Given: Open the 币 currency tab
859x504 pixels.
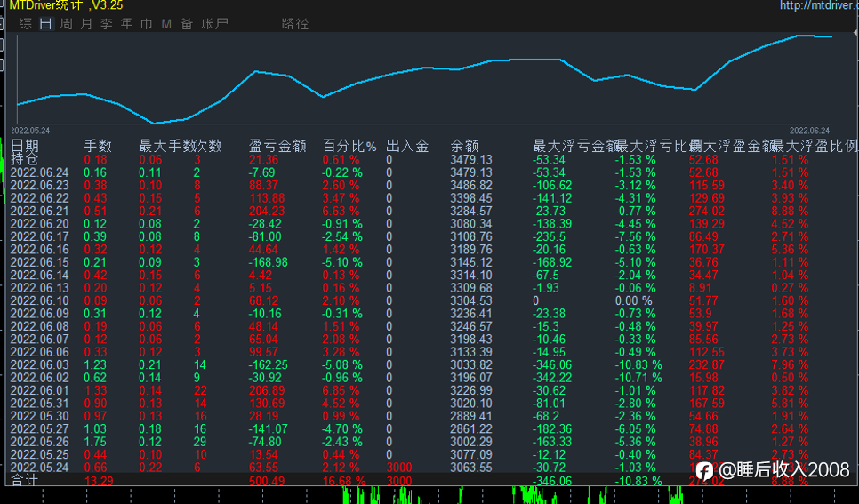Looking at the screenshot, I should [147, 24].
